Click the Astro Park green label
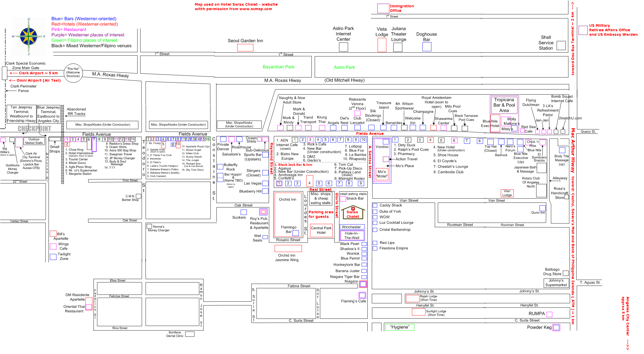The image size is (644, 354). pos(344,67)
